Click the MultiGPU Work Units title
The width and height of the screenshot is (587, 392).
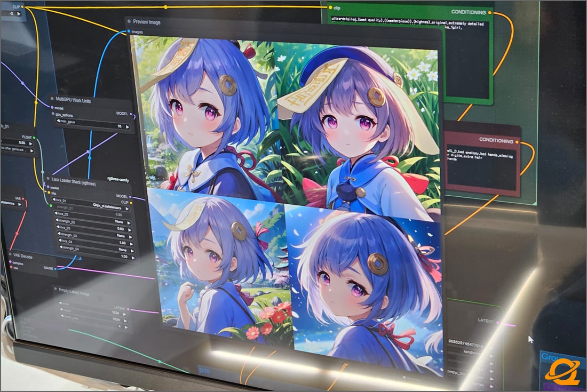pos(74,100)
